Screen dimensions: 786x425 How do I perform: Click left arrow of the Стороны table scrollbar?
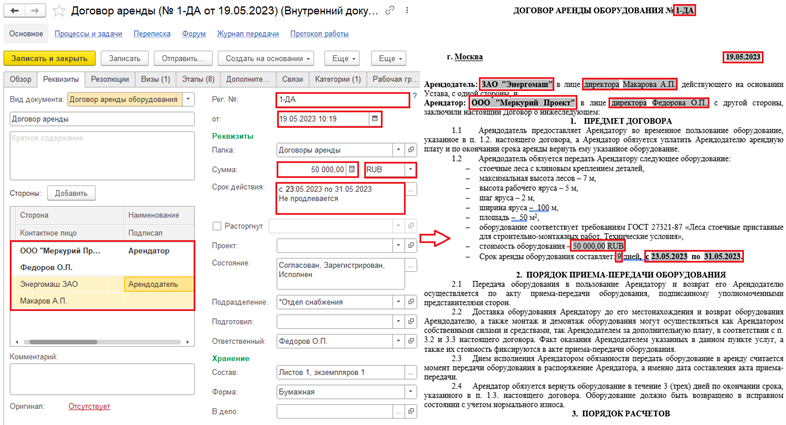[x=17, y=342]
